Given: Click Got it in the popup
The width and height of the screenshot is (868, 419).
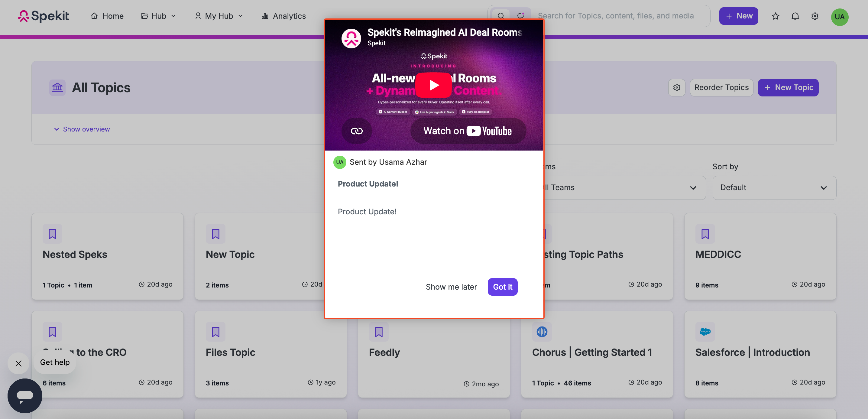Looking at the screenshot, I should pos(502,287).
